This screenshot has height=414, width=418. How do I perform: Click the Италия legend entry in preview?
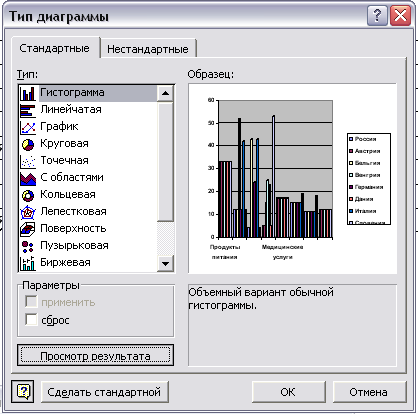(x=363, y=211)
